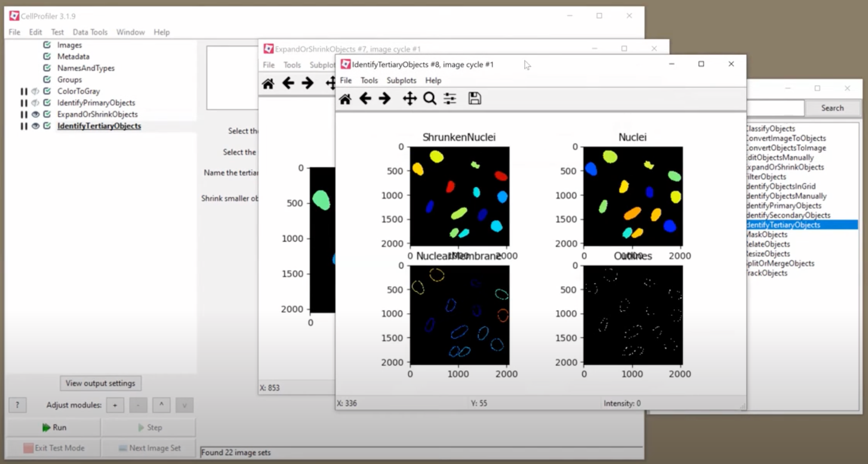
Task: Click Next Image Set button
Action: pos(149,448)
